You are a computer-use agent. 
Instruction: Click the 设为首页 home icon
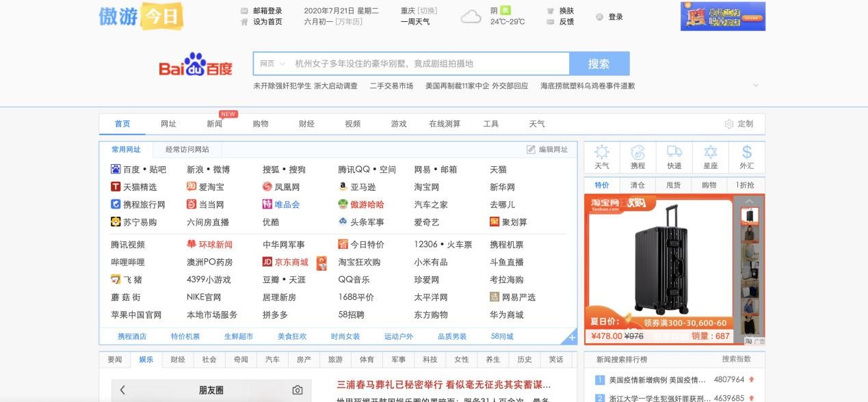point(244,21)
